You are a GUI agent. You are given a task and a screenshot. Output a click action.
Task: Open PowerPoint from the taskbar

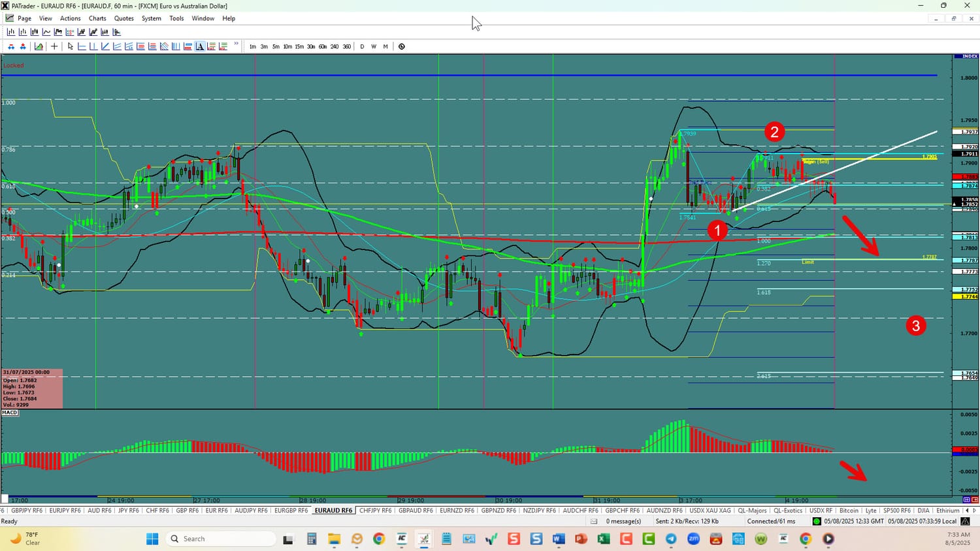581,539
